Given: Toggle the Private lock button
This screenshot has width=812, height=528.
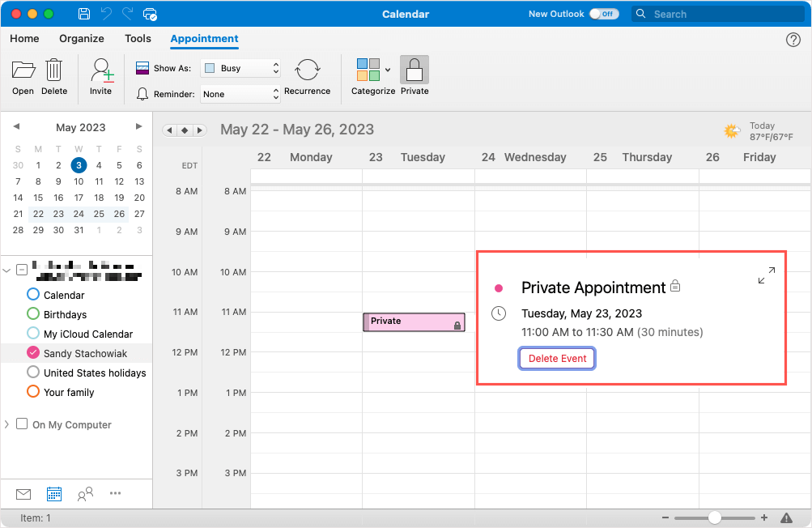Looking at the screenshot, I should [415, 70].
